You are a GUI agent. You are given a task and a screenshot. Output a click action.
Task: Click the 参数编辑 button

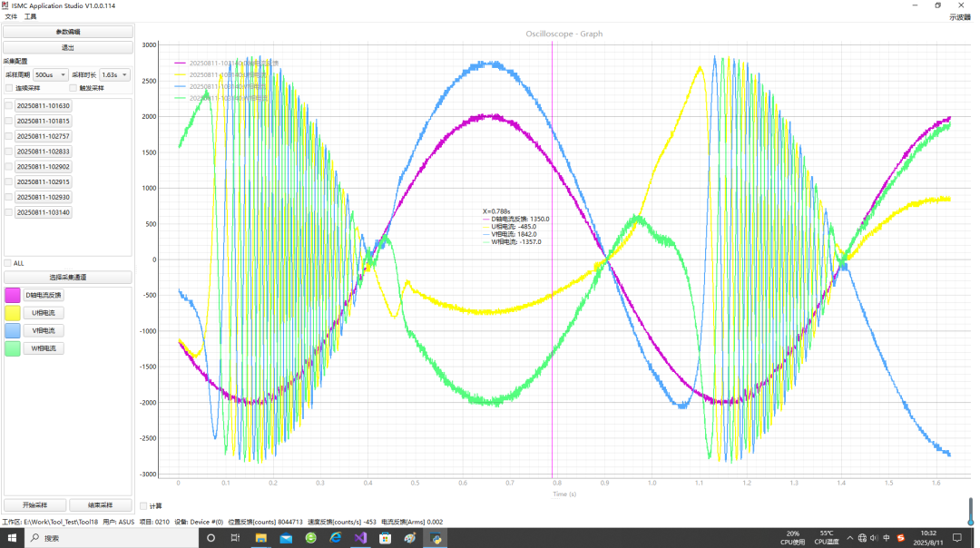coord(68,31)
